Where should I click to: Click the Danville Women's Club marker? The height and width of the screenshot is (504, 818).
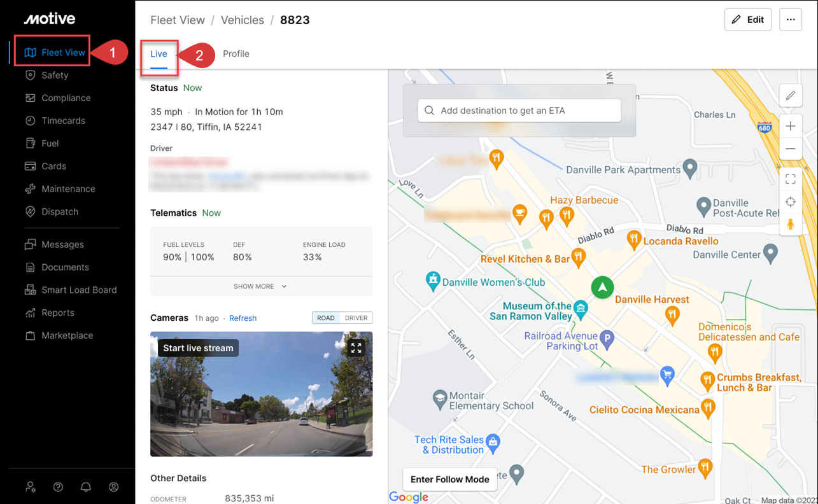(x=433, y=279)
